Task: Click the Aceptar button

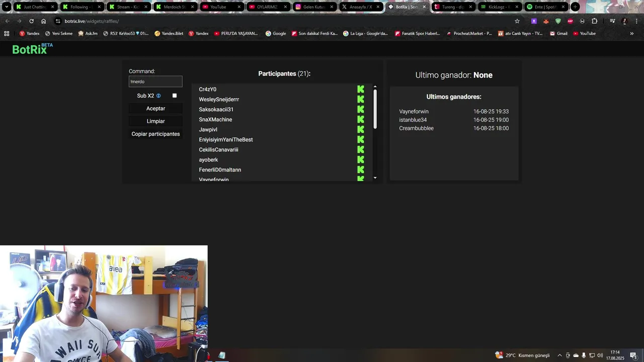Action: pos(155,109)
